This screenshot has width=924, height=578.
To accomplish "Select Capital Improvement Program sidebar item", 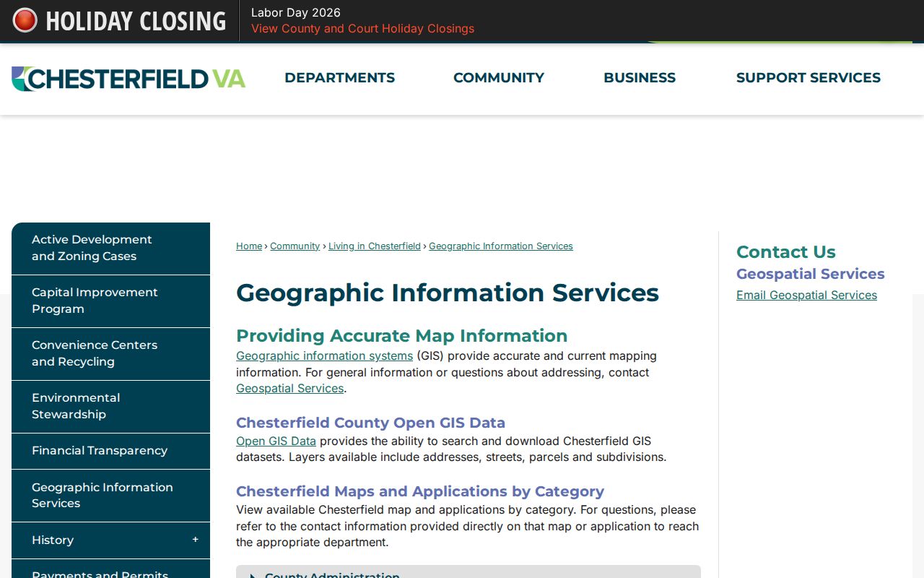I will click(x=110, y=301).
